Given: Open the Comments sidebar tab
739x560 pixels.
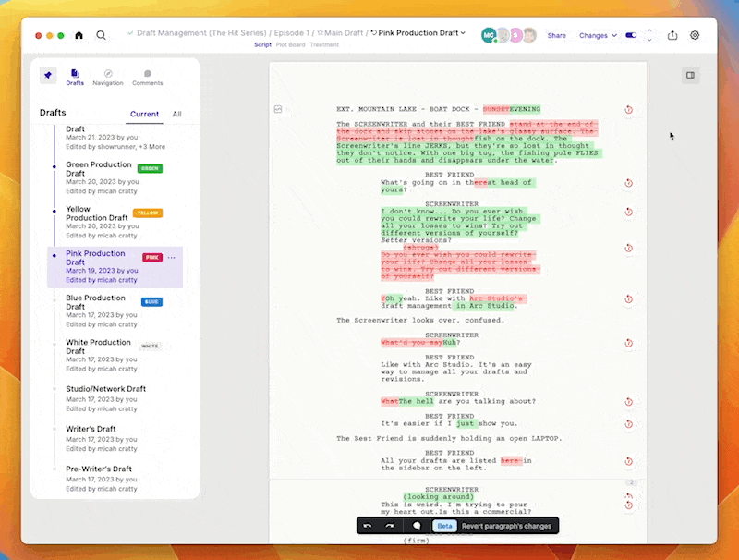Looking at the screenshot, I should [x=148, y=78].
